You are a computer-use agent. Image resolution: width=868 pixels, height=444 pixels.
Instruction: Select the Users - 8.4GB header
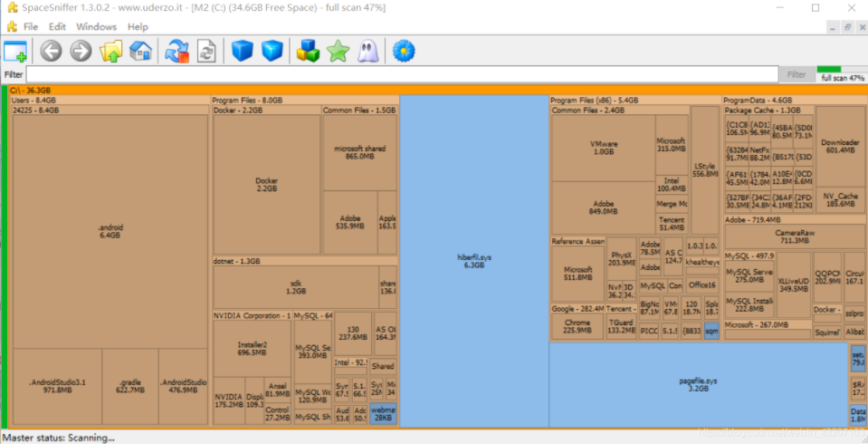tap(110, 101)
